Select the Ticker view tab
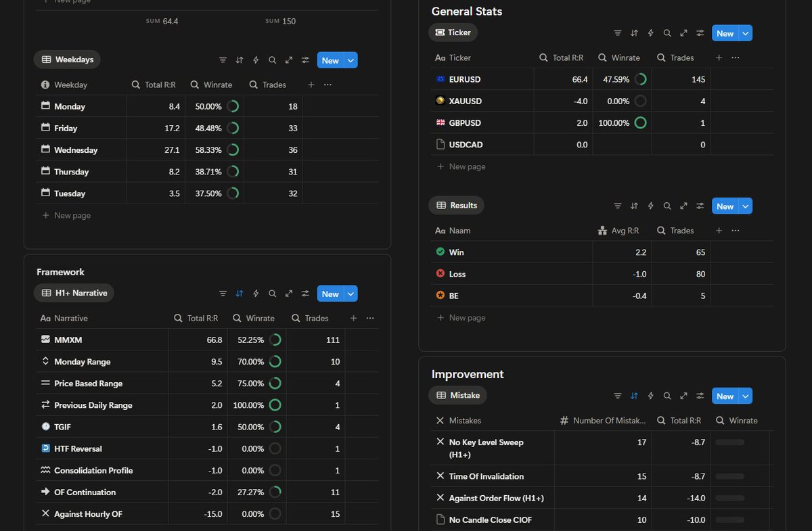The width and height of the screenshot is (812, 531). [x=453, y=32]
